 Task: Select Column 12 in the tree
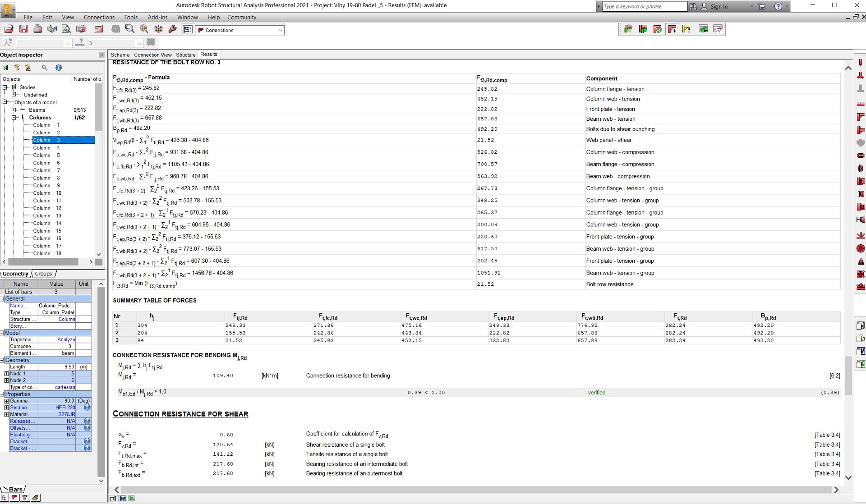pos(47,208)
